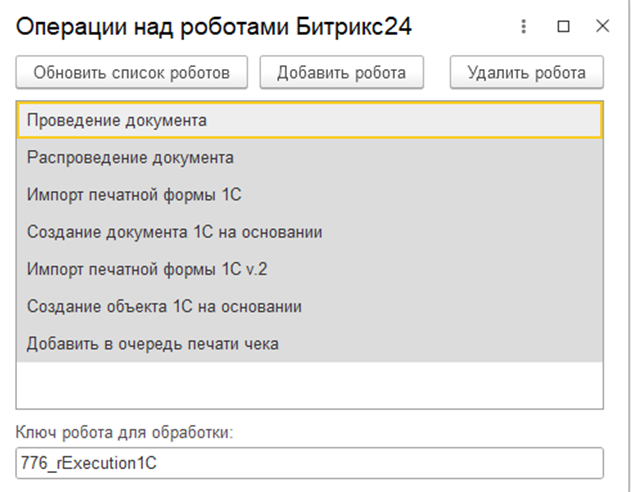Click the Ключ робота для обработки label

[123, 433]
